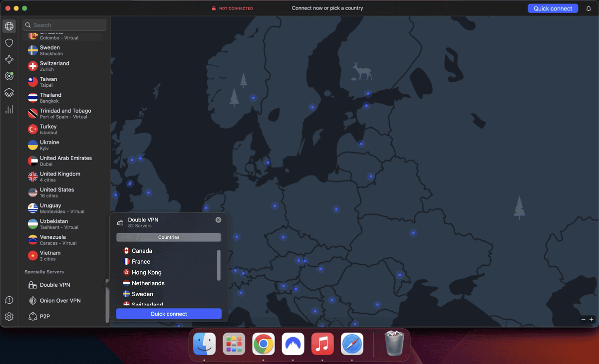Image resolution: width=599 pixels, height=364 pixels.
Task: Open the VPN globe map view
Action: click(x=9, y=26)
